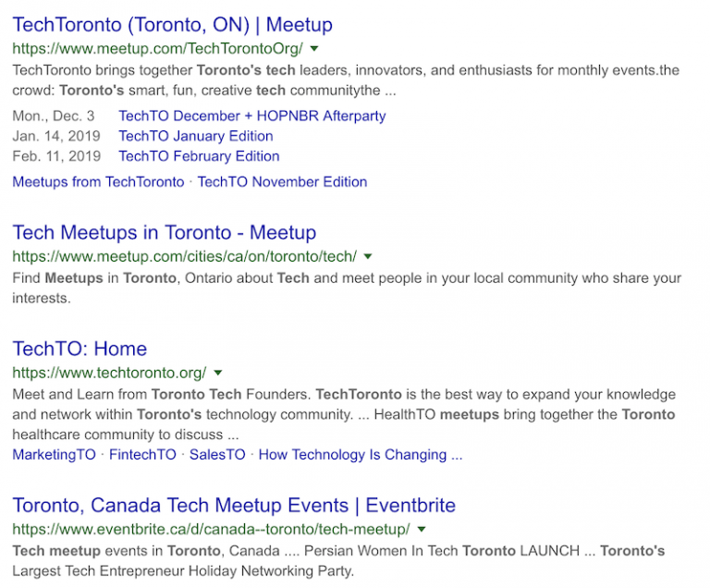The height and width of the screenshot is (588, 710).
Task: Expand dropdown arrow beside techtoronto.org URL
Action: pyautogui.click(x=218, y=373)
